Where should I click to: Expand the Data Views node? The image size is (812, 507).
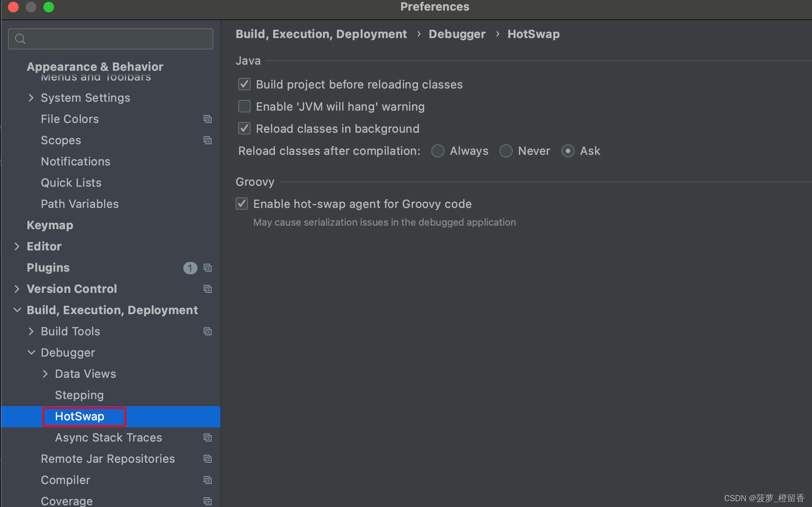click(45, 374)
